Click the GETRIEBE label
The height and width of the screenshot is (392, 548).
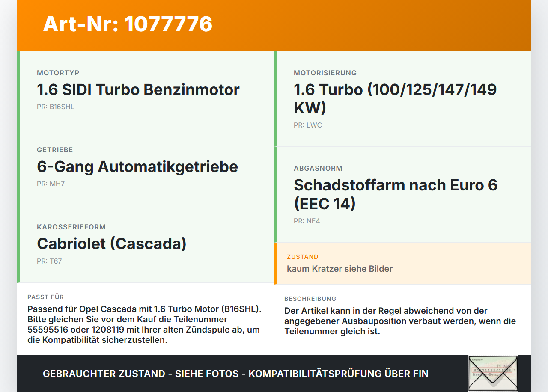55,150
